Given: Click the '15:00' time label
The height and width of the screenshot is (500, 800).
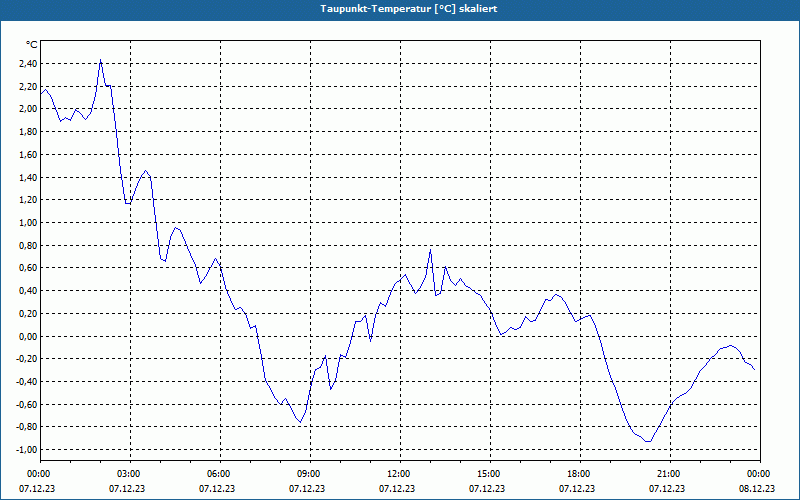Looking at the screenshot, I should click(490, 474).
